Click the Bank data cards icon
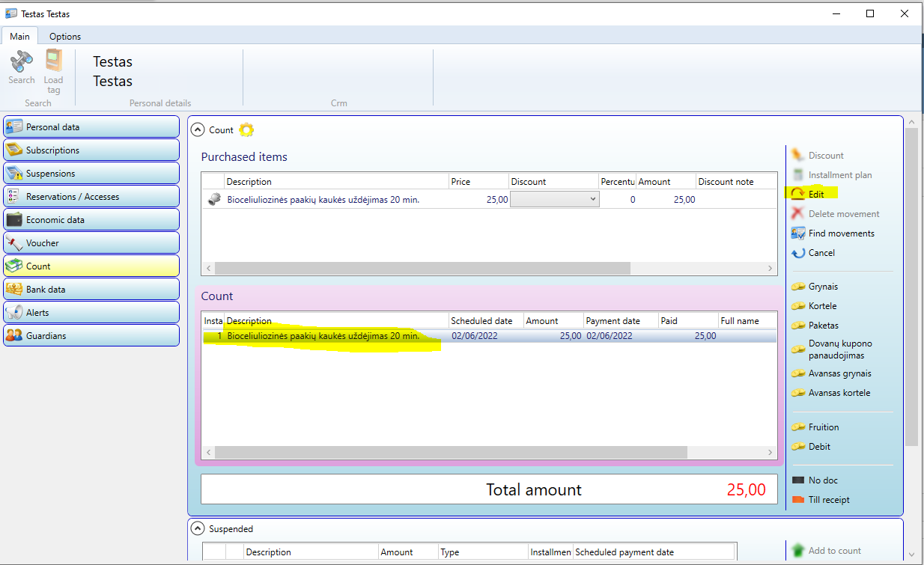This screenshot has height=565, width=924. (14, 290)
